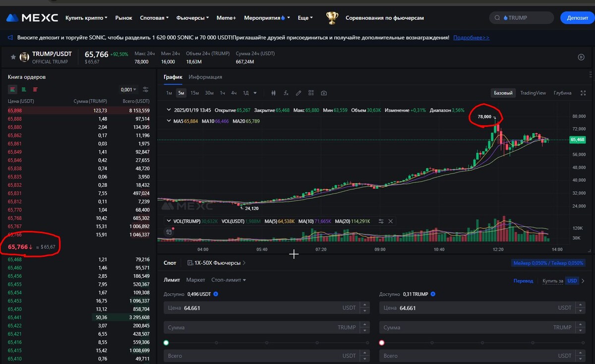
Task: Switch chart to Глубина depth view
Action: tap(562, 93)
